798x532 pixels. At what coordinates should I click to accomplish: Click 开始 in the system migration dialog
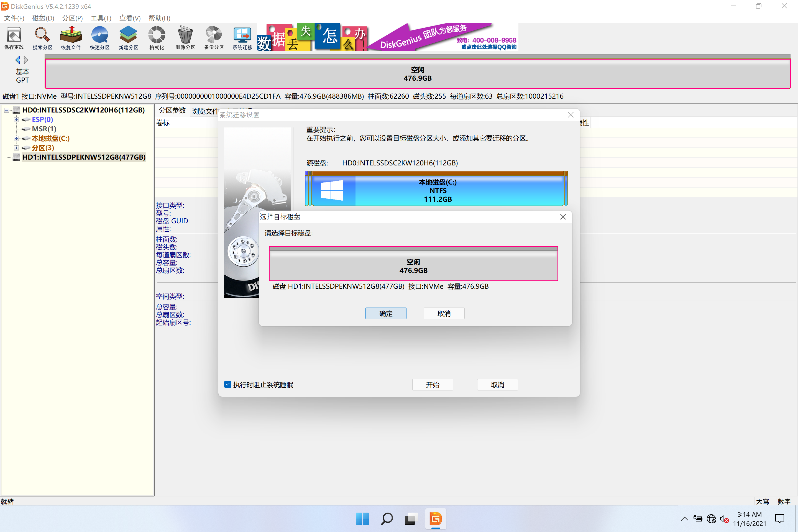click(433, 385)
